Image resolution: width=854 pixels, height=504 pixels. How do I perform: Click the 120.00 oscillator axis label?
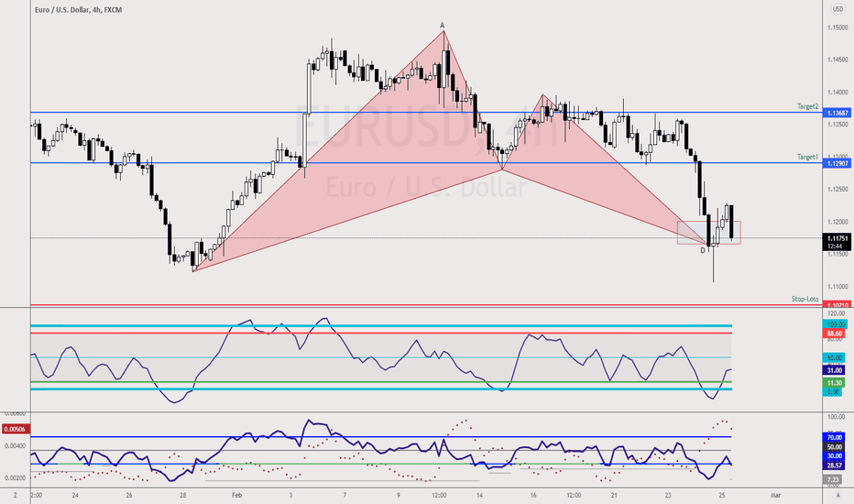tap(837, 313)
